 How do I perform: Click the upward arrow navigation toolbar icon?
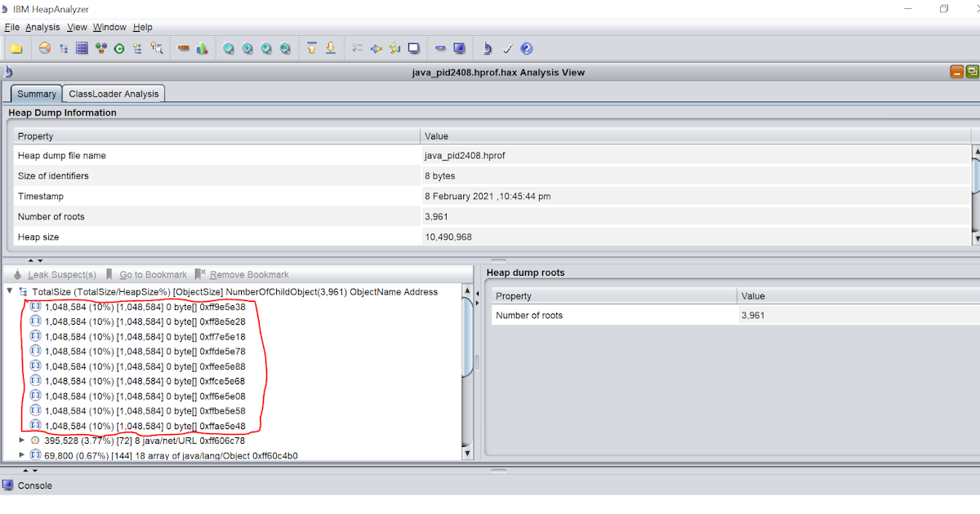(x=311, y=48)
